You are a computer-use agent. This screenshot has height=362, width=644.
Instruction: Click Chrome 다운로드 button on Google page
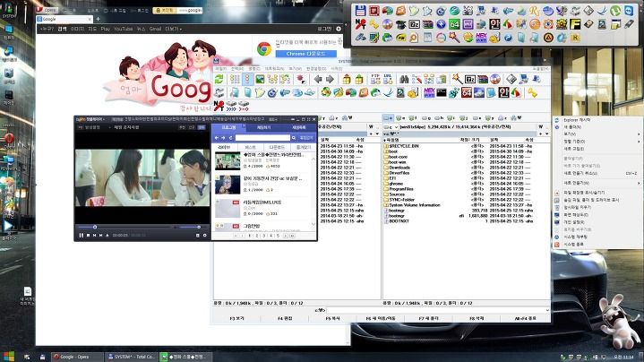(x=306, y=54)
